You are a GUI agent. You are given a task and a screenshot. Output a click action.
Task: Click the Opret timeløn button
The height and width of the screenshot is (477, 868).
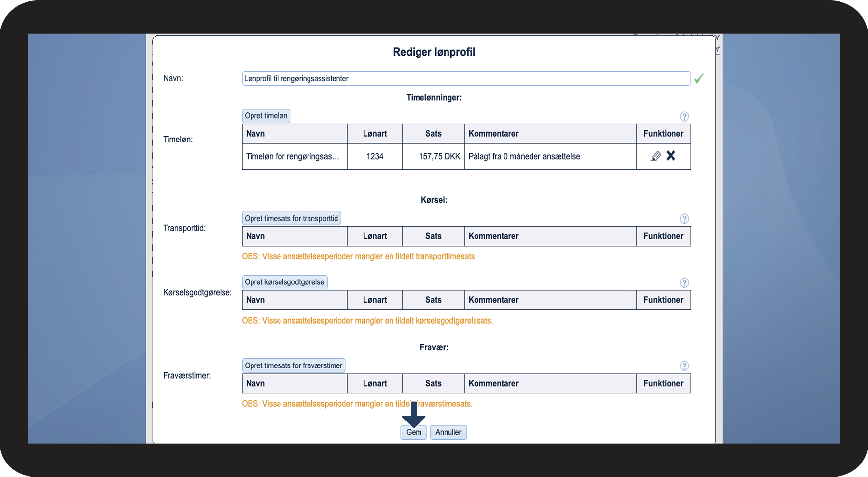pos(266,116)
